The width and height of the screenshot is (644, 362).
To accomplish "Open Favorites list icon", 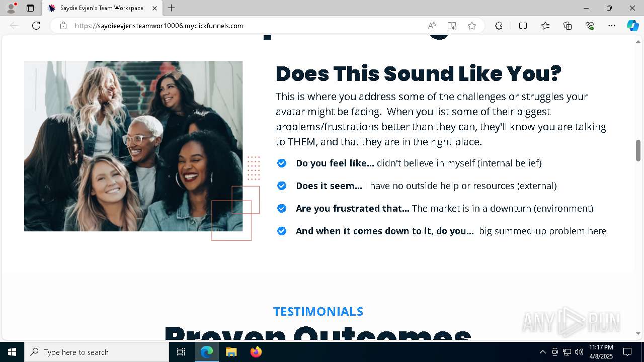I will (x=545, y=26).
